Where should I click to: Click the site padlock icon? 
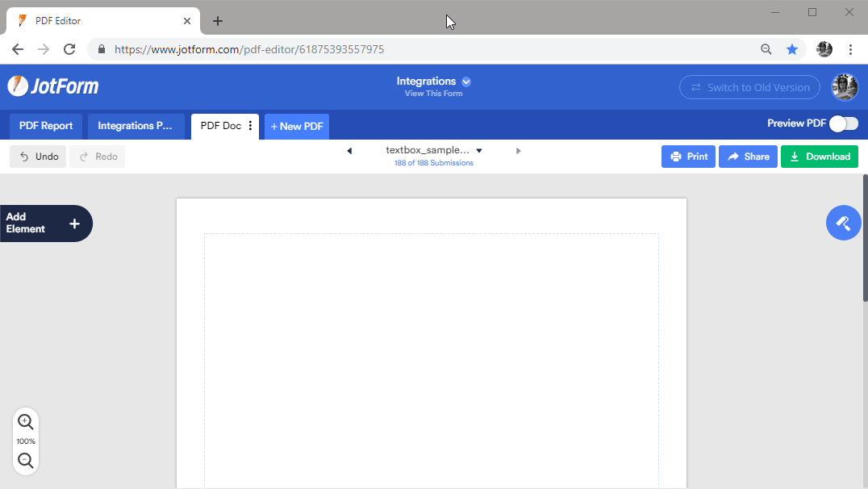[102, 49]
